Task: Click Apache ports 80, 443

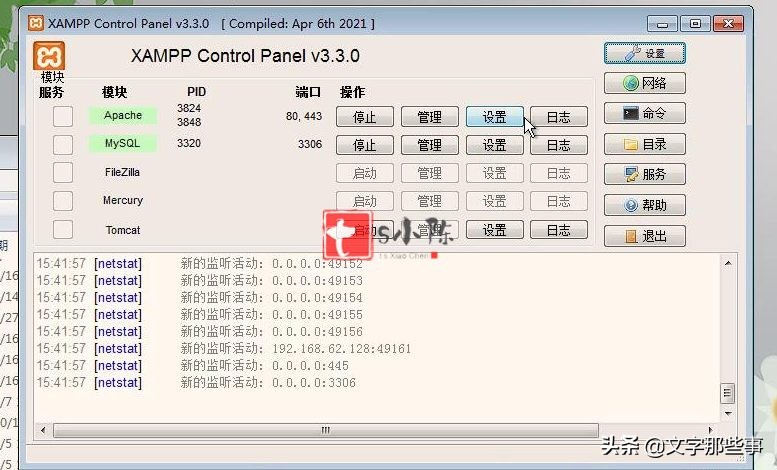Action: pos(304,116)
